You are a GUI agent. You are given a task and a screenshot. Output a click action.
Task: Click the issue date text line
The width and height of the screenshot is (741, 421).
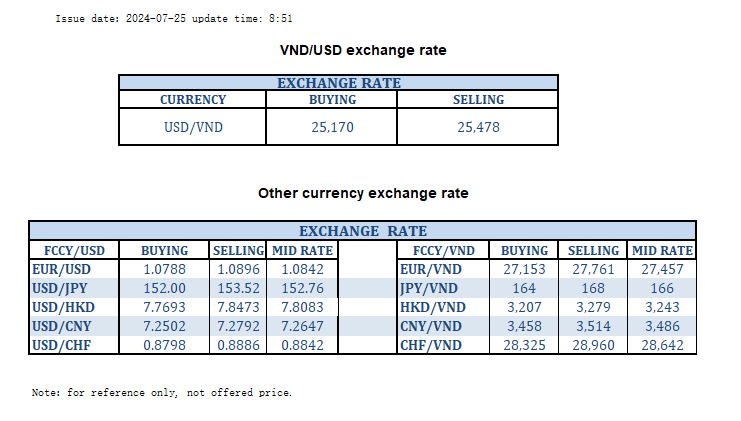pyautogui.click(x=173, y=18)
